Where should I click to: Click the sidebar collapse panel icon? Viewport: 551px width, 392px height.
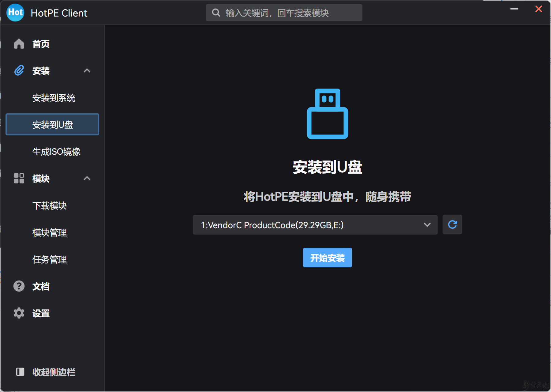click(x=20, y=372)
